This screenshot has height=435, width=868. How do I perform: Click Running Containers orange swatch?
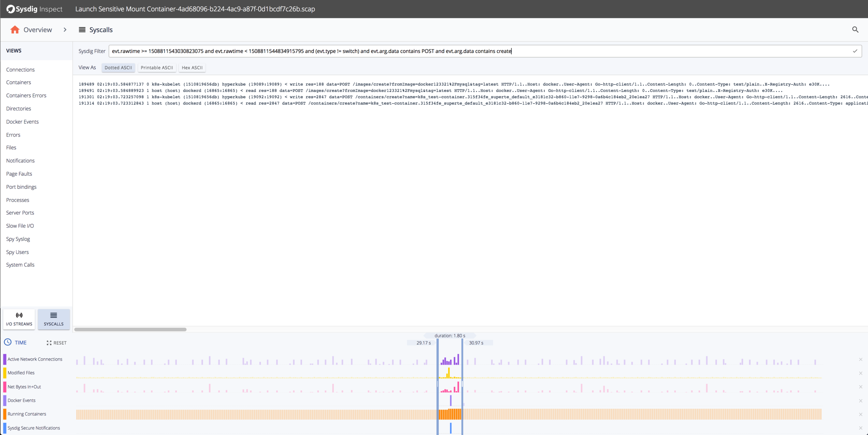[4, 414]
